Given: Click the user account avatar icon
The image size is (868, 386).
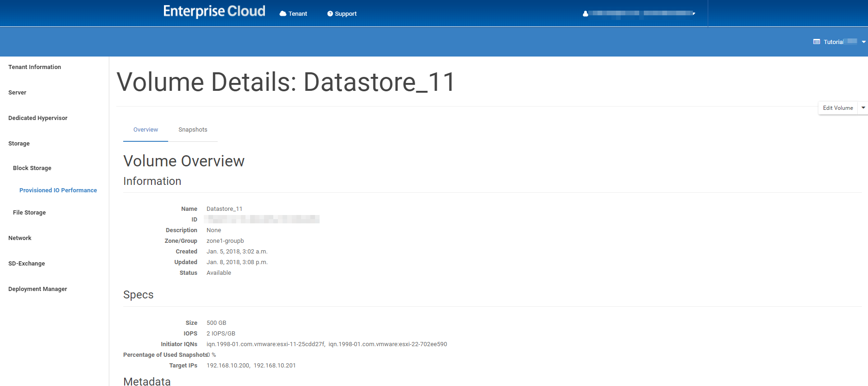Looking at the screenshot, I should (x=585, y=13).
